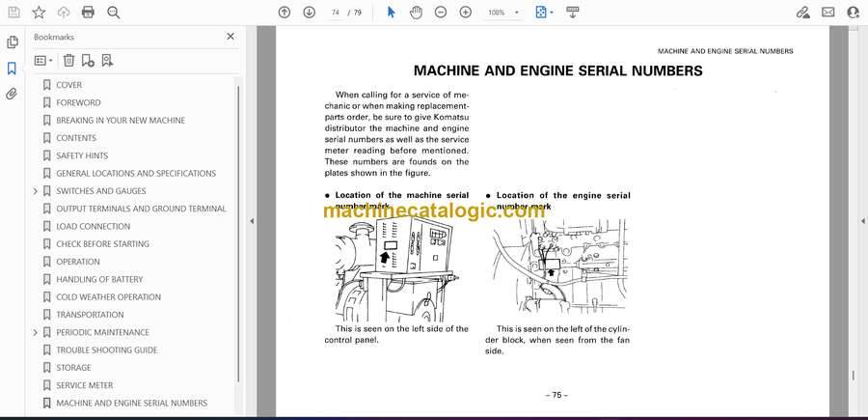Open the page thumbnails panel
This screenshot has height=420, width=868.
pos(13,42)
